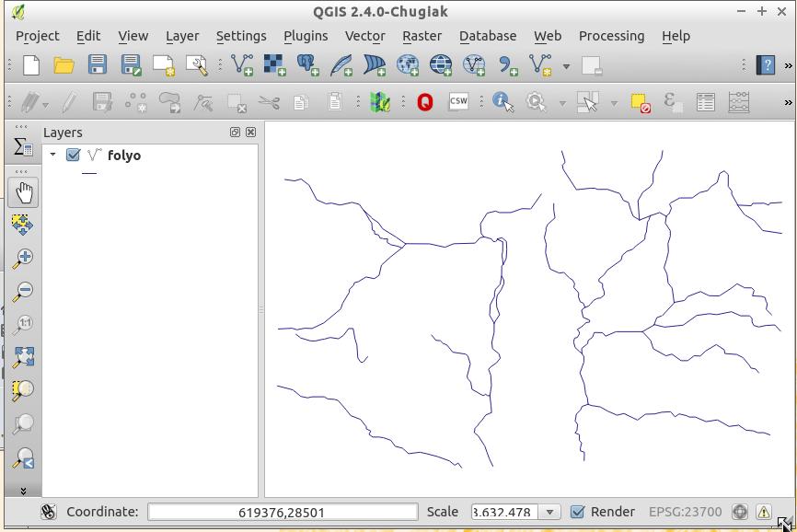Viewport: 797px width, 532px height.
Task: Click the Coordinate input field
Action: pos(283,512)
